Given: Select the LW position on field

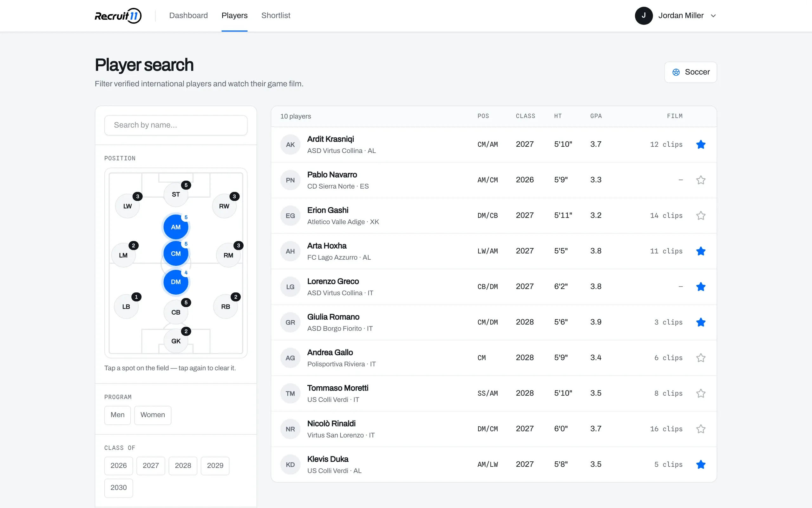Looking at the screenshot, I should [128, 206].
